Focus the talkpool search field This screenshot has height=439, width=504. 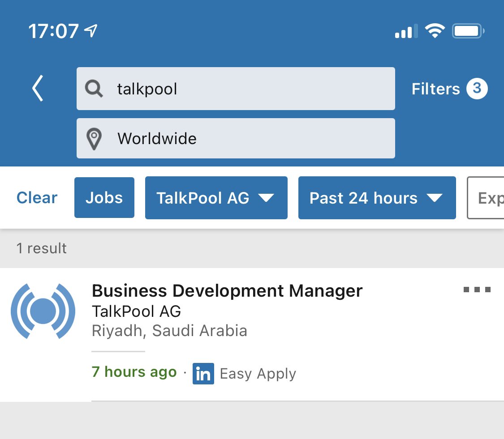tap(236, 89)
